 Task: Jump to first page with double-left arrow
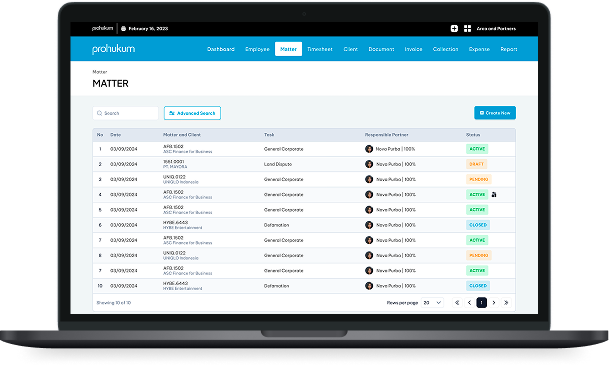(457, 303)
